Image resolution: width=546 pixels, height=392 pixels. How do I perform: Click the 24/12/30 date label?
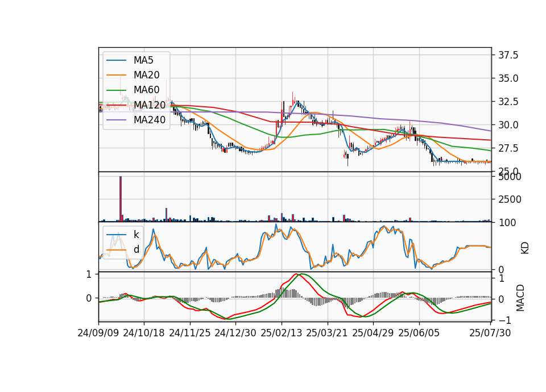pyautogui.click(x=235, y=333)
